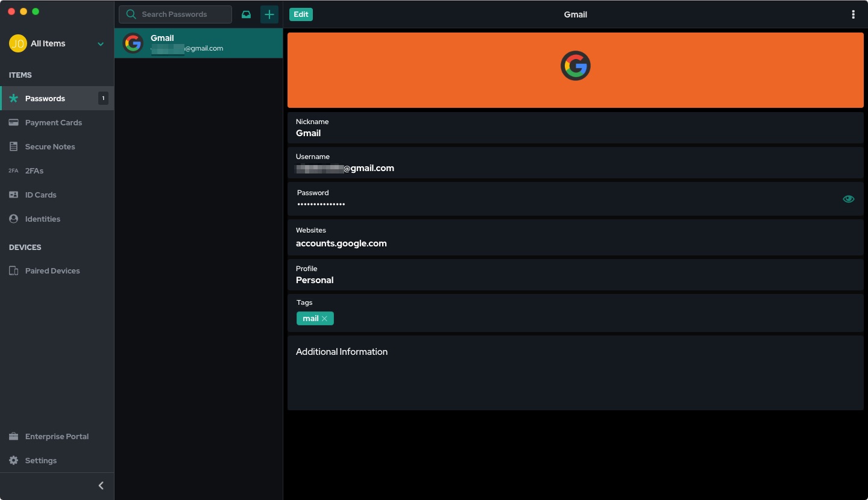Click the masked Password field
This screenshot has width=868, height=500.
[576, 199]
